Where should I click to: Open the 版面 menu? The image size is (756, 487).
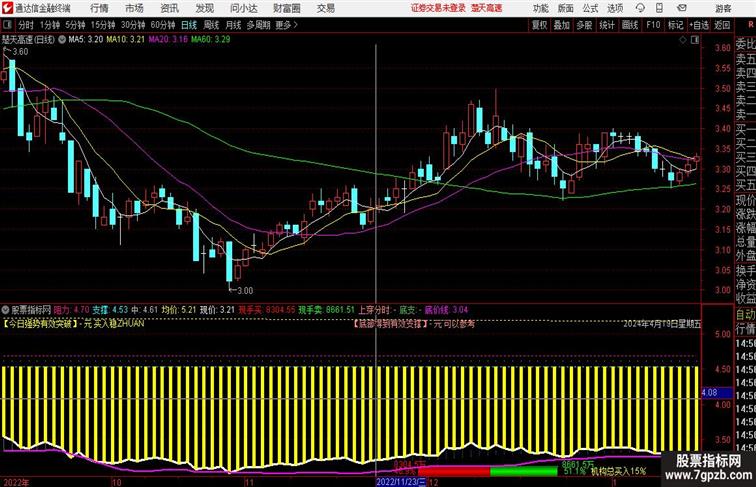[566, 8]
